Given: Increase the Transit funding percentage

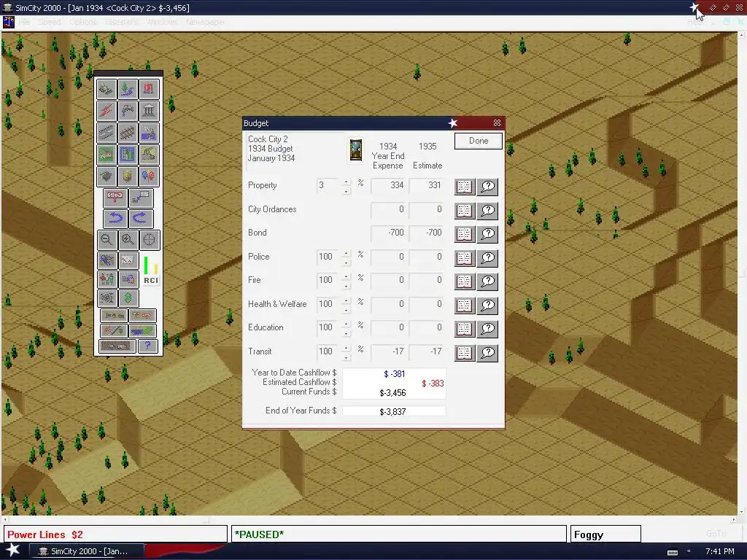Looking at the screenshot, I should coord(347,348).
